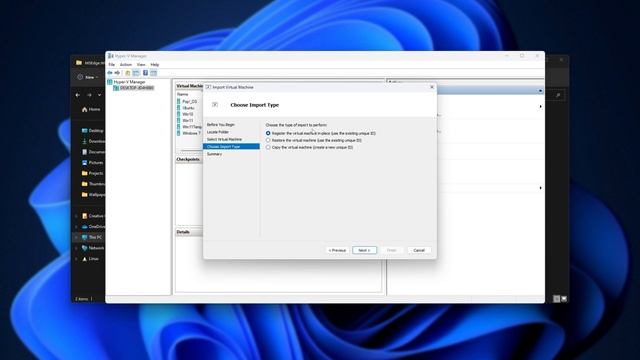Click the Checkpoints section header

tap(188, 159)
